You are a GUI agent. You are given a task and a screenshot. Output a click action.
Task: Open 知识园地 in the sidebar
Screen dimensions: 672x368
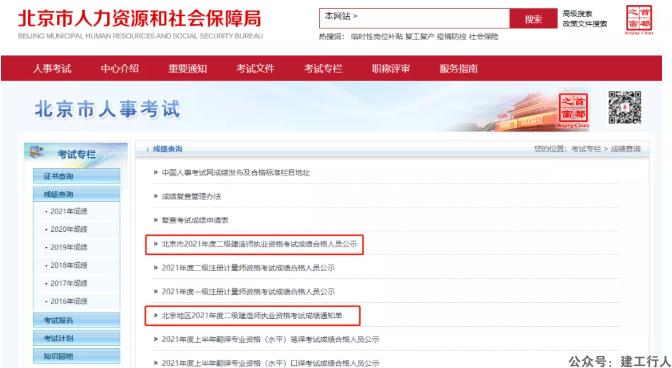pos(76,356)
